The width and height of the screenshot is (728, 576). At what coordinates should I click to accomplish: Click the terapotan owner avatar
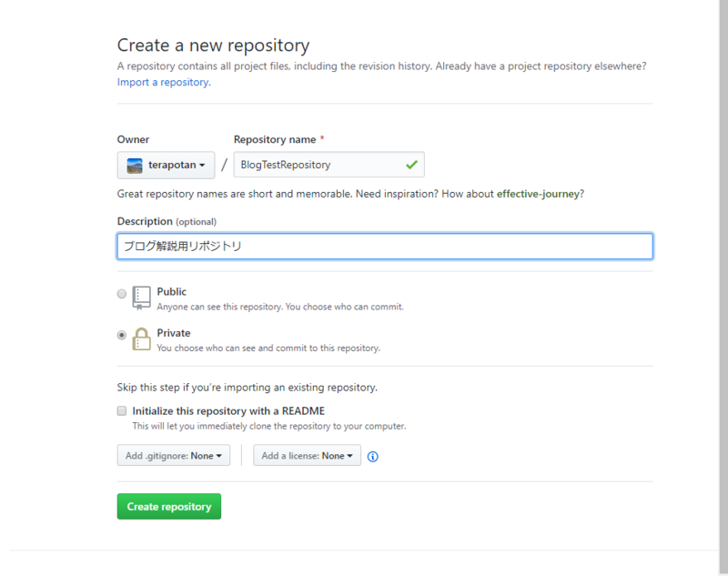point(135,166)
